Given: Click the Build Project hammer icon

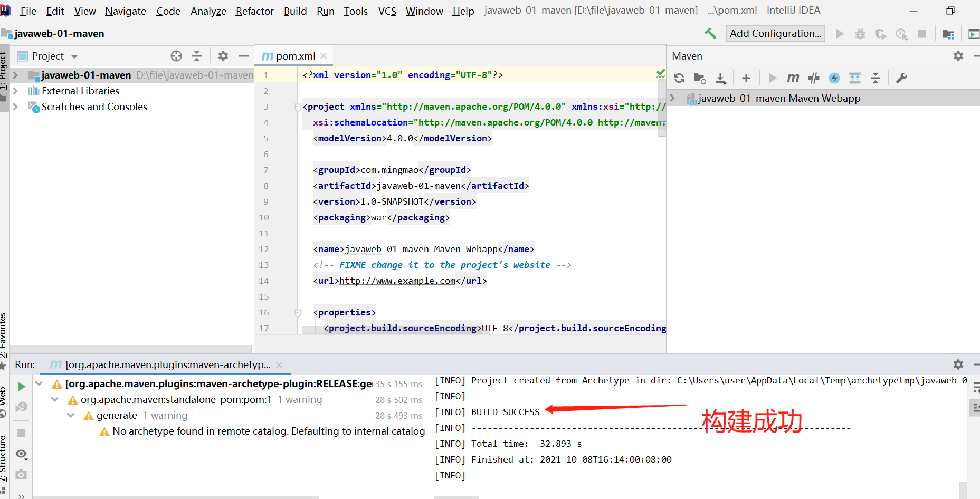Looking at the screenshot, I should pyautogui.click(x=710, y=34).
